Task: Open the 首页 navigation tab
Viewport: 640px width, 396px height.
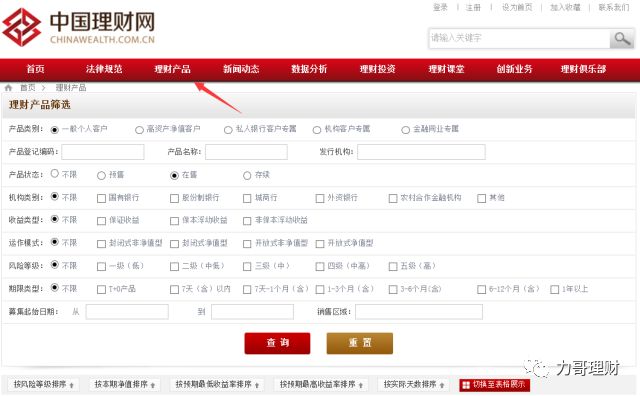Action: pos(35,69)
